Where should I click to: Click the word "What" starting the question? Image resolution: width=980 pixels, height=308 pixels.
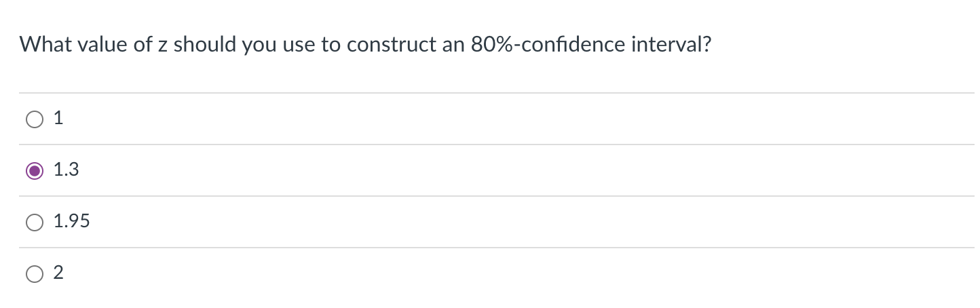(45, 45)
